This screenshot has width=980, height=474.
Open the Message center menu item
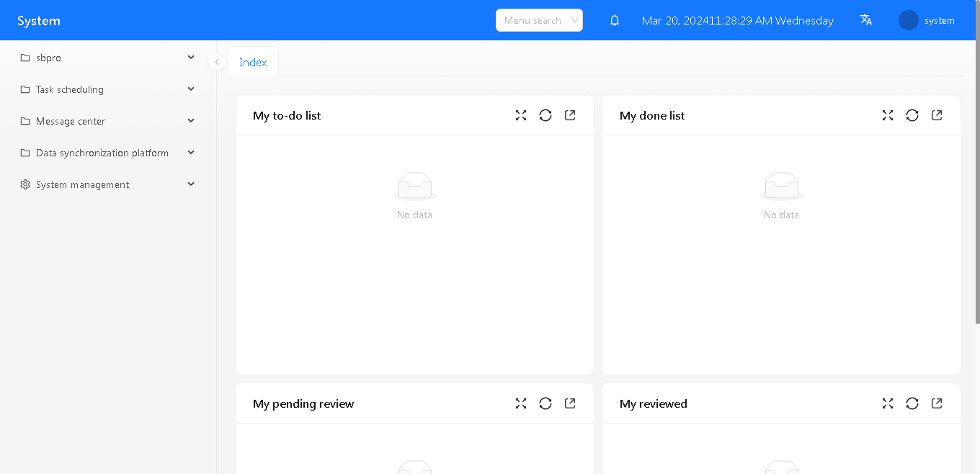coord(108,121)
